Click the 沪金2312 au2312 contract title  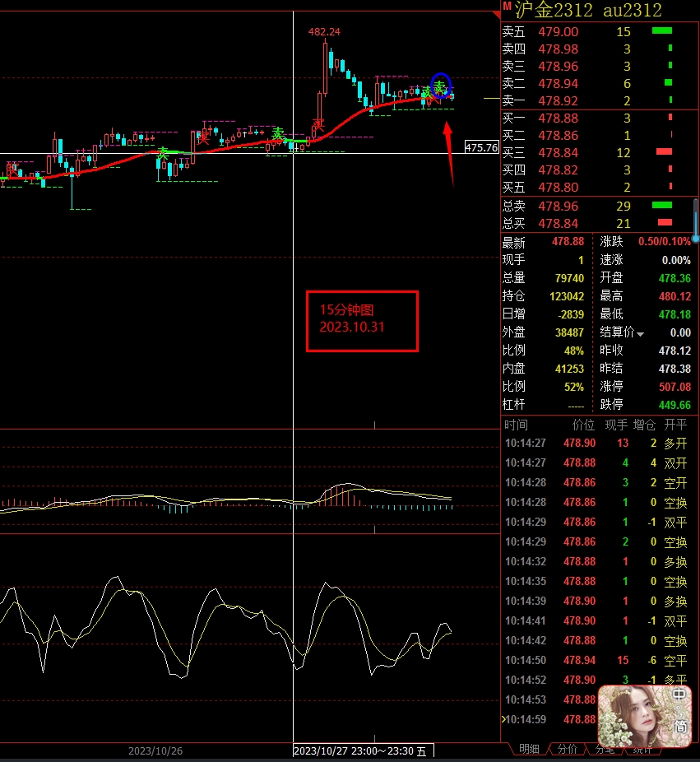point(588,10)
